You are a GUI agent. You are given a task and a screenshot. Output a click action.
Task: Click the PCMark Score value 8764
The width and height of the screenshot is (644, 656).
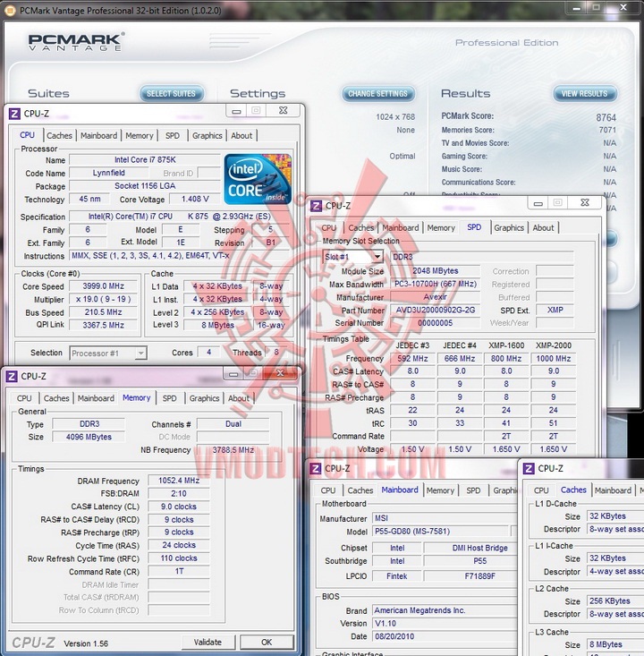[606, 117]
